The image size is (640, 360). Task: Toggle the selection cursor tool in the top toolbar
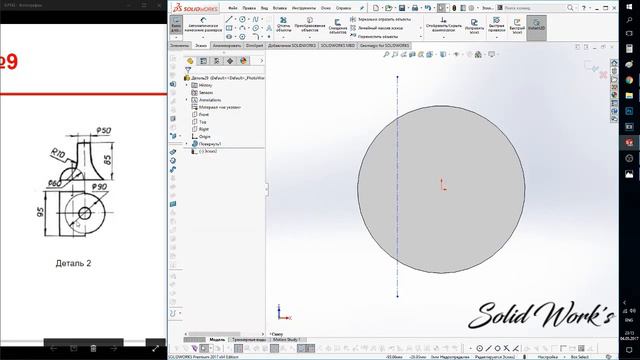441,8
